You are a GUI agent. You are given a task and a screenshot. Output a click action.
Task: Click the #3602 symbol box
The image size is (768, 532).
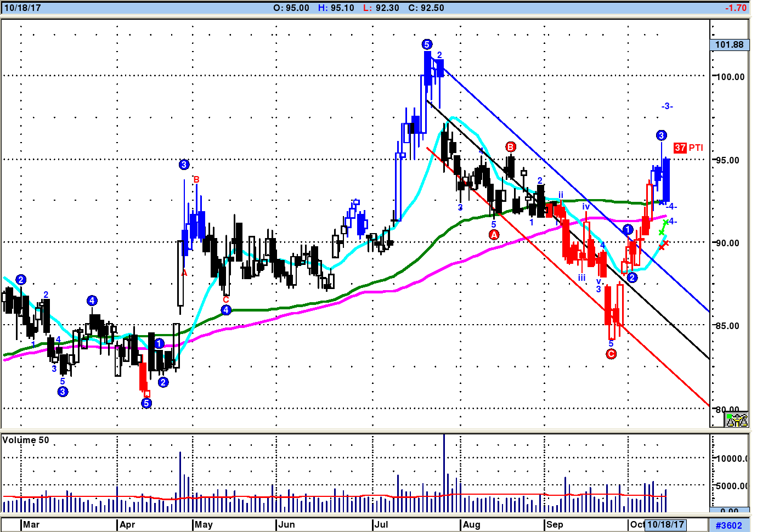point(729,525)
